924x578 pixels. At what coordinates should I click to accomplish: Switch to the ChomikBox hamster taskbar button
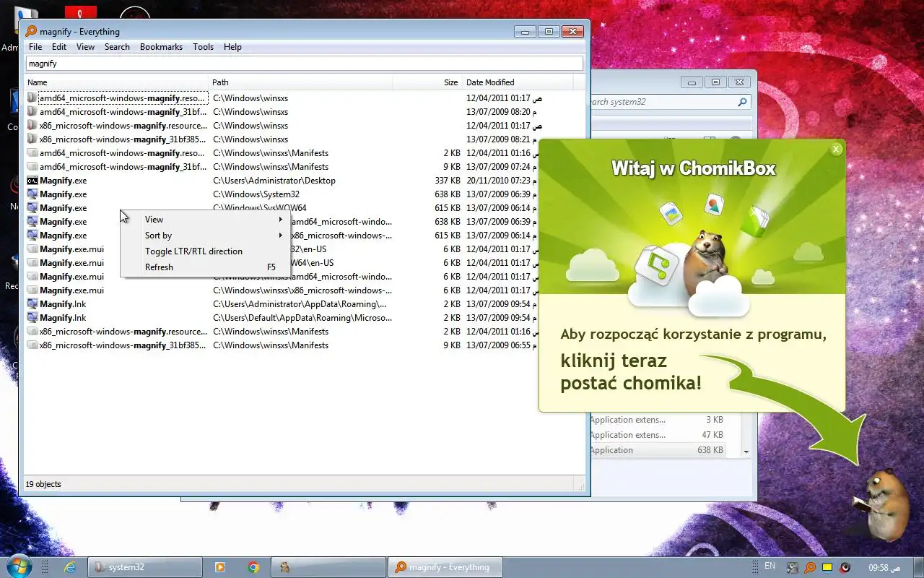(x=328, y=567)
